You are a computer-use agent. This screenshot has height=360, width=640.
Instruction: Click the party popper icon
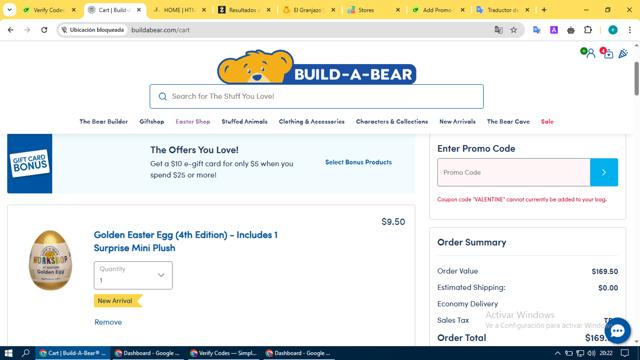623,53
